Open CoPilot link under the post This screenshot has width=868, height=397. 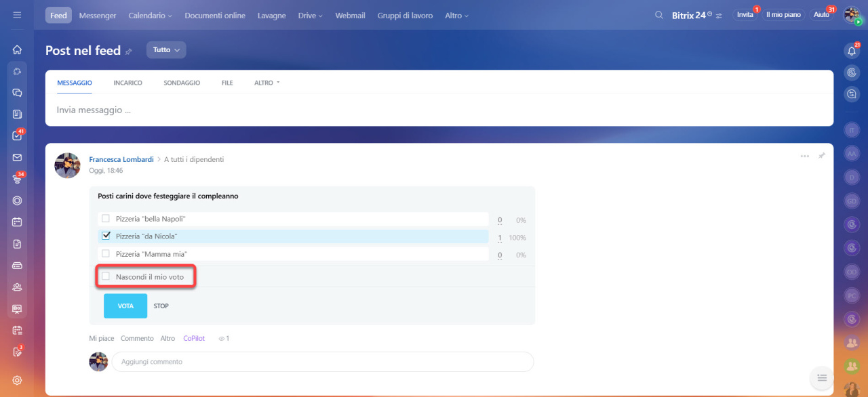coord(194,338)
